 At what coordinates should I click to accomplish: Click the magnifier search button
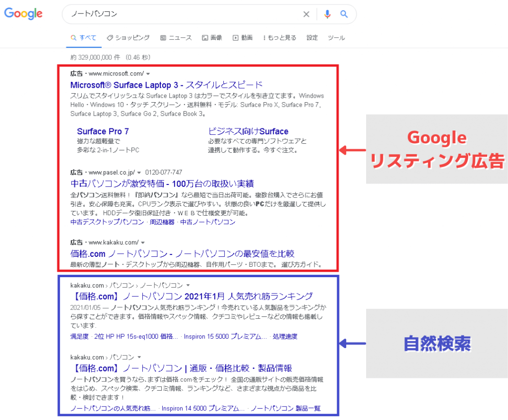(344, 14)
